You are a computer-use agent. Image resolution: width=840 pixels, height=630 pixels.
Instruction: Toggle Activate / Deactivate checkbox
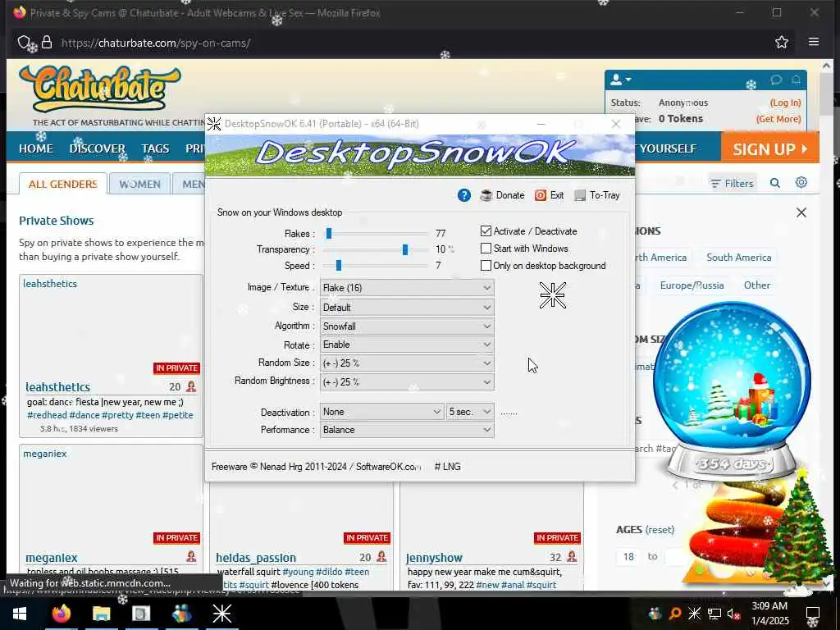[486, 231]
